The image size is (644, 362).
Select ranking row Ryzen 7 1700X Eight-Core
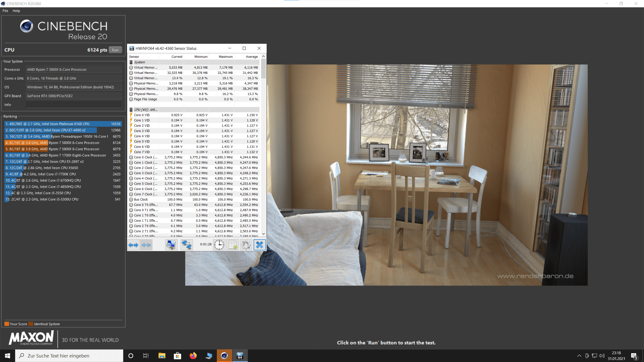pyautogui.click(x=63, y=155)
